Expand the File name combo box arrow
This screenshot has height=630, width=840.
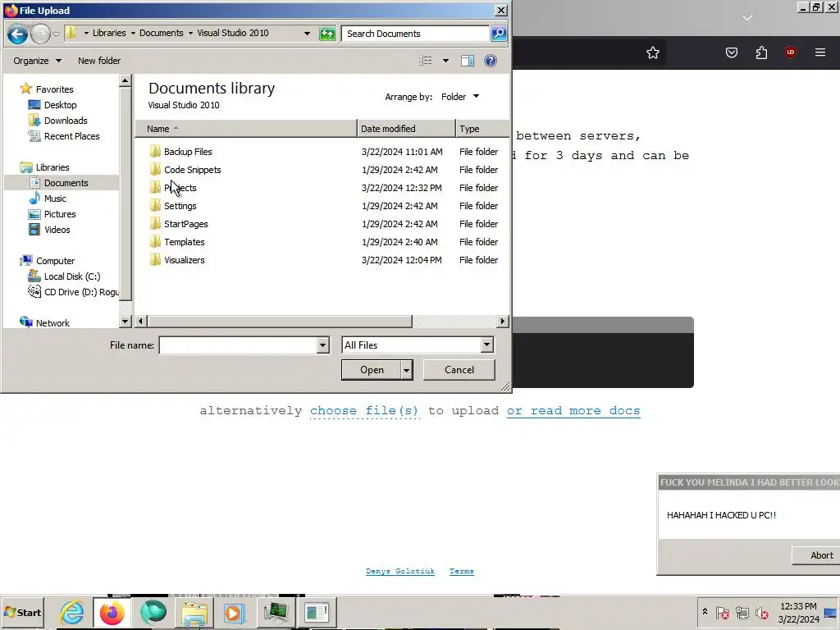click(x=322, y=345)
